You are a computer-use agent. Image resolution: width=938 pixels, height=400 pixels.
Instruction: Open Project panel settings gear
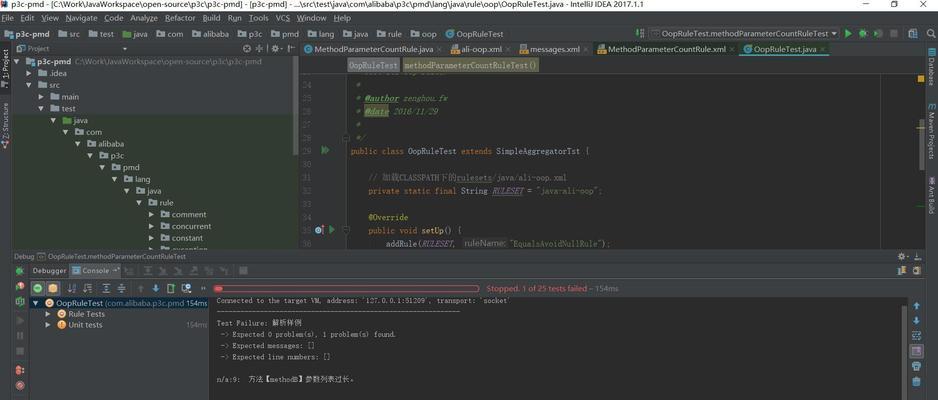[x=276, y=48]
